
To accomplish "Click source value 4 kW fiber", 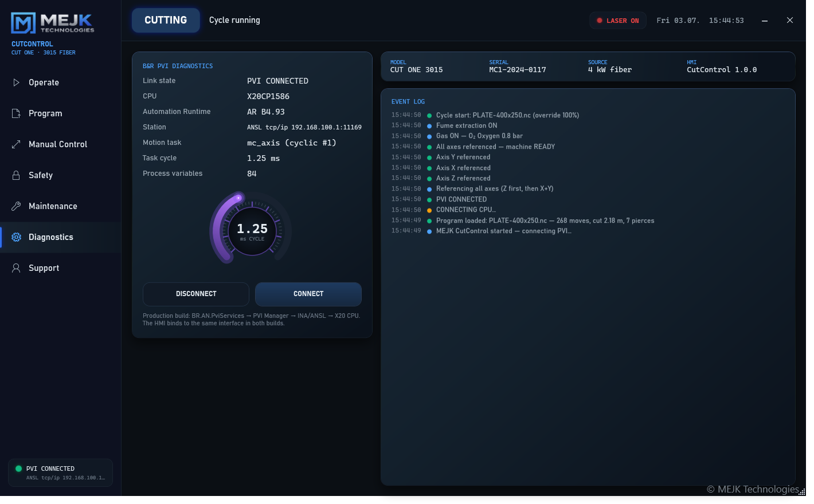I will click(x=610, y=70).
